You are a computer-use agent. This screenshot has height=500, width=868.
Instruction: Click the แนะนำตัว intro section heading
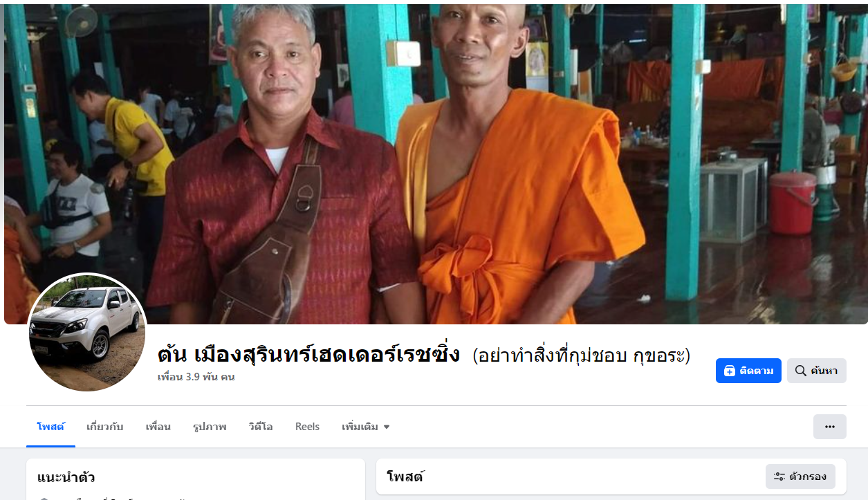coord(66,477)
